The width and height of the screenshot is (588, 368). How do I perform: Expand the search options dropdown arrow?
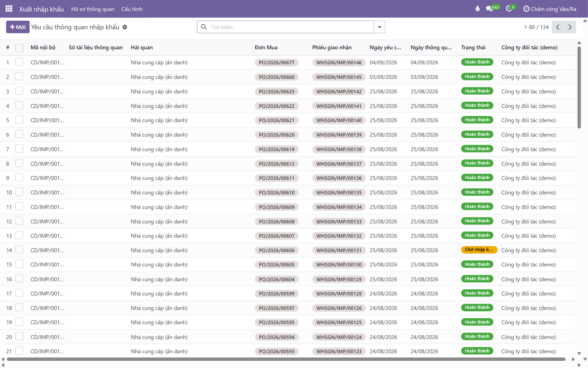379,27
